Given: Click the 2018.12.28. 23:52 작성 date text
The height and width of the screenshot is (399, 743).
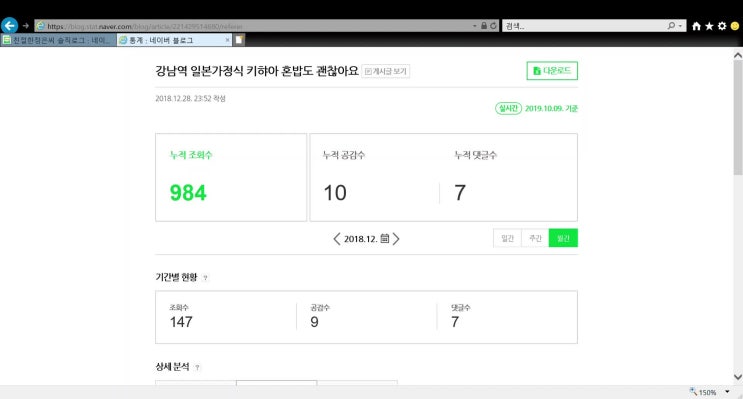Looking at the screenshot, I should click(x=190, y=99).
